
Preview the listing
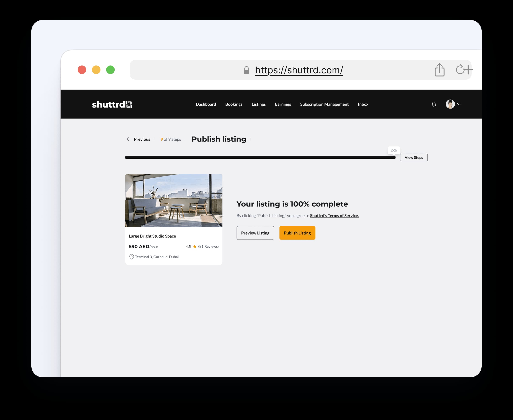click(255, 233)
